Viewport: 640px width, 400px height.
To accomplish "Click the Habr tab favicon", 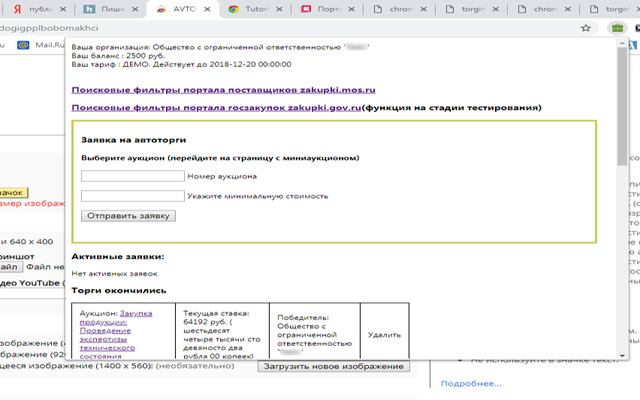I will tap(89, 9).
